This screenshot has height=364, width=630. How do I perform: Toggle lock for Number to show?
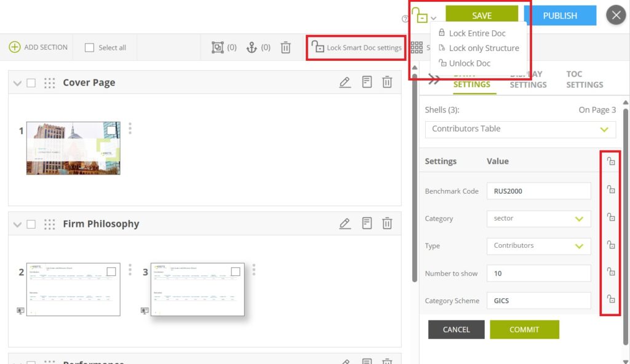(611, 272)
